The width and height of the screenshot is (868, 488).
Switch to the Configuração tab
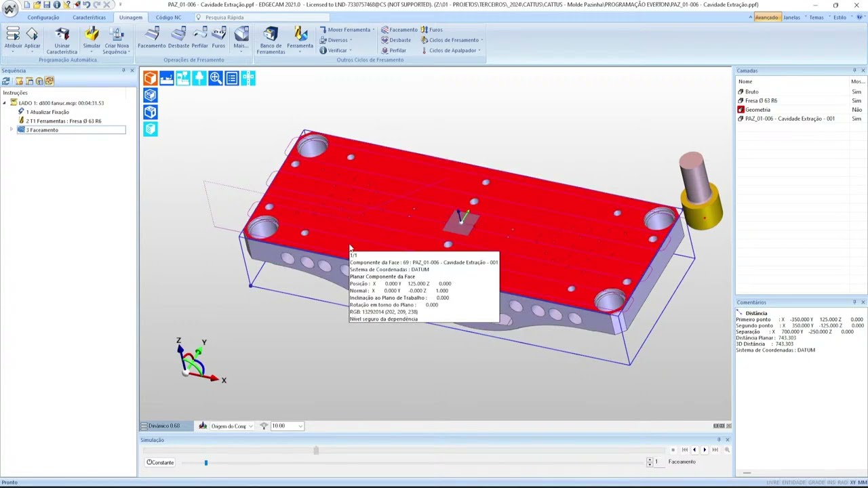pyautogui.click(x=43, y=17)
